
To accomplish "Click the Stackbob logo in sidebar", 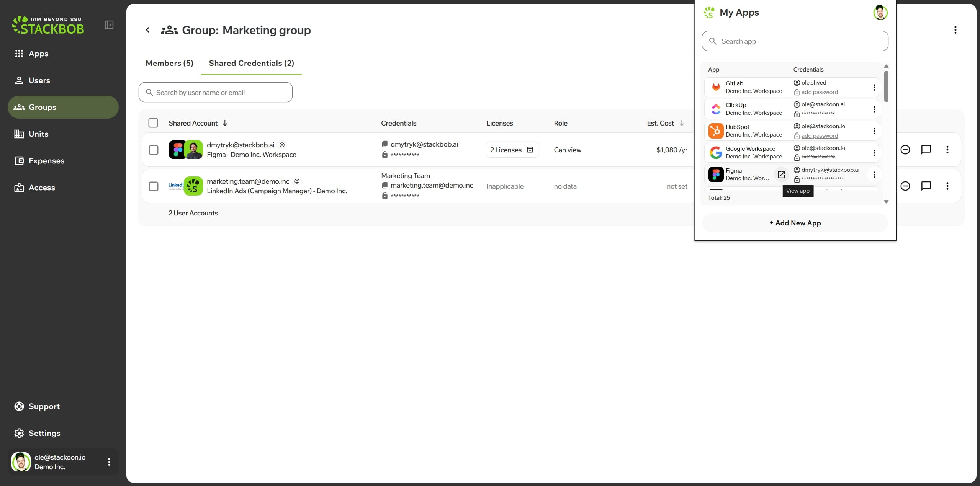I will tap(48, 25).
